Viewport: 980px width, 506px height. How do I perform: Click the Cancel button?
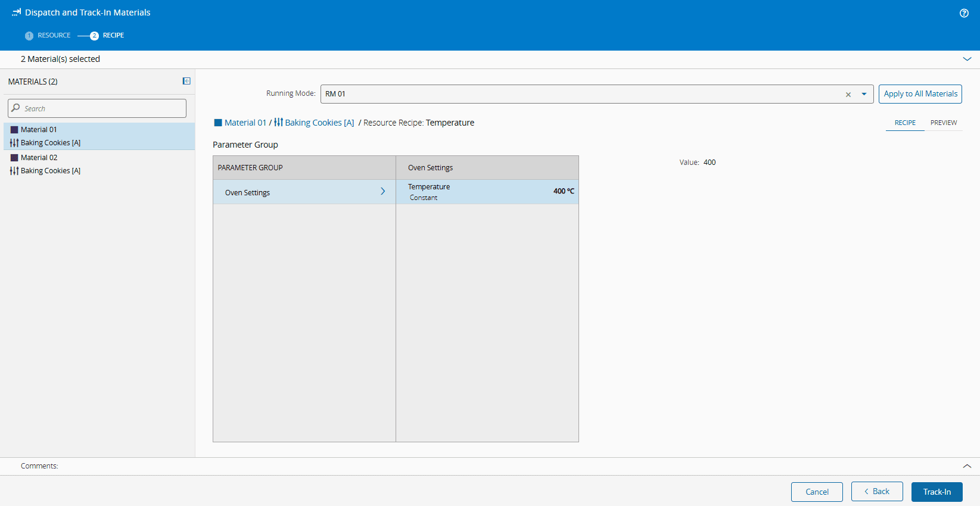pyautogui.click(x=817, y=492)
